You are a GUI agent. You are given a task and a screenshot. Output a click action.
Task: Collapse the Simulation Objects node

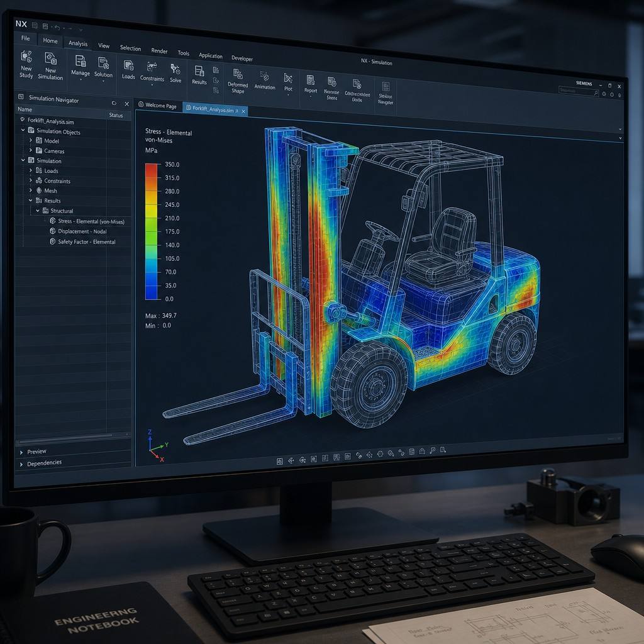(x=23, y=130)
